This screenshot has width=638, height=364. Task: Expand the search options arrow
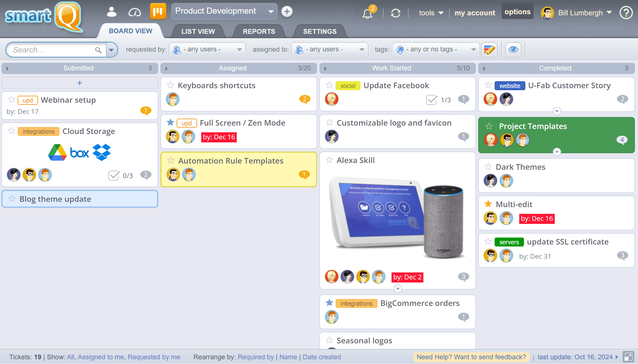111,50
